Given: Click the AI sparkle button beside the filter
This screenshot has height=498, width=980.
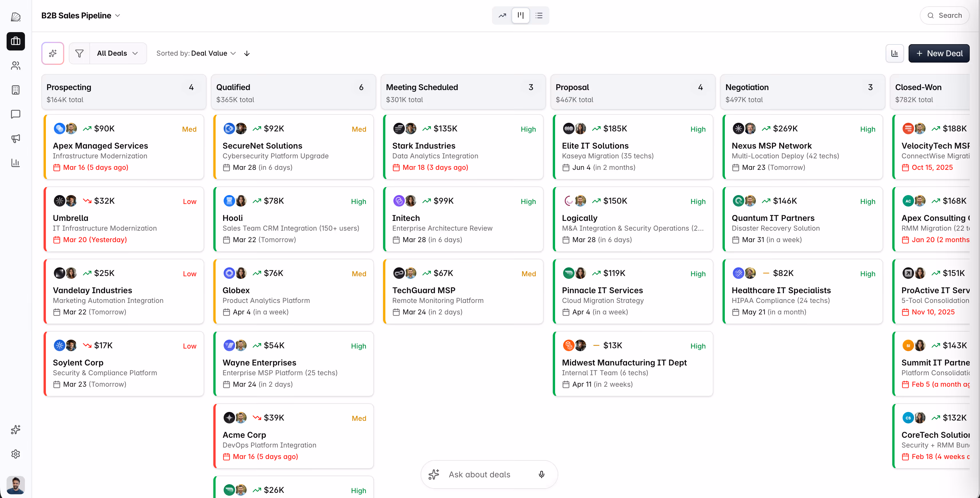Looking at the screenshot, I should (53, 53).
